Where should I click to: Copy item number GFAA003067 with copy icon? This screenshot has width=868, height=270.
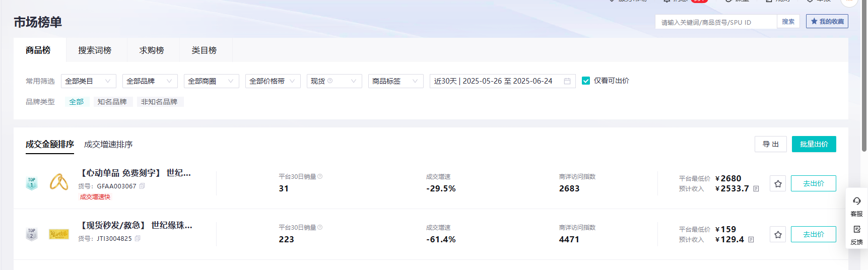coord(142,186)
